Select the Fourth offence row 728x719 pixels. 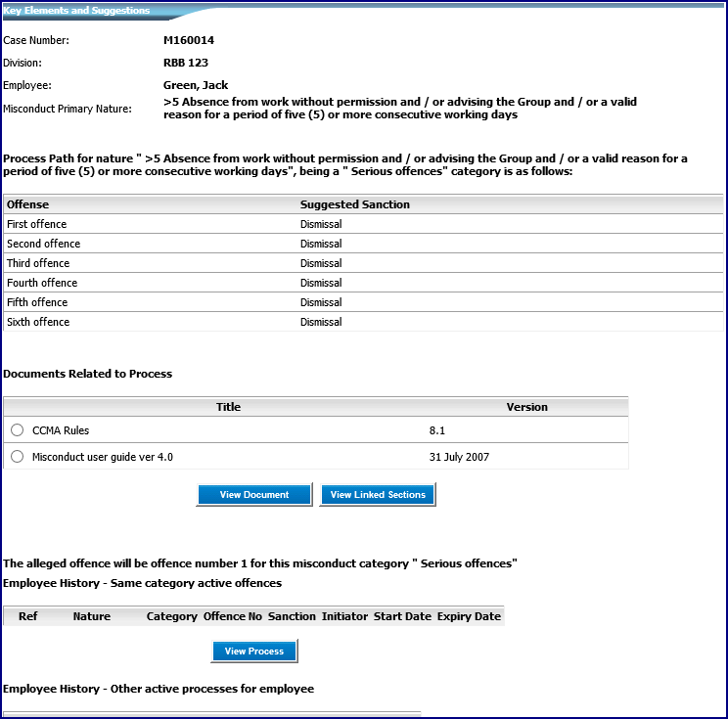pyautogui.click(x=363, y=283)
